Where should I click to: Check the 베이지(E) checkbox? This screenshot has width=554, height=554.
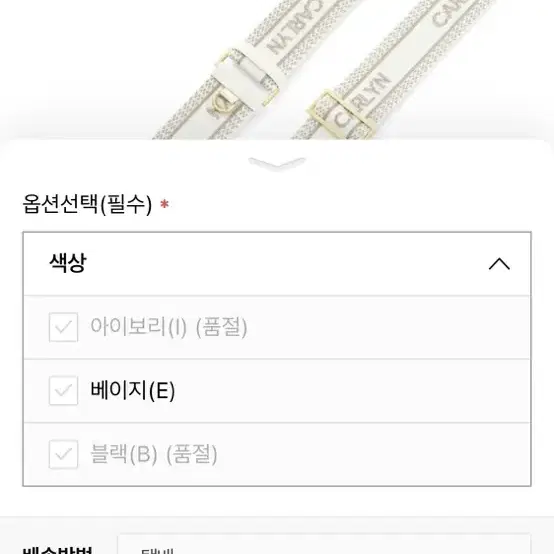click(63, 390)
